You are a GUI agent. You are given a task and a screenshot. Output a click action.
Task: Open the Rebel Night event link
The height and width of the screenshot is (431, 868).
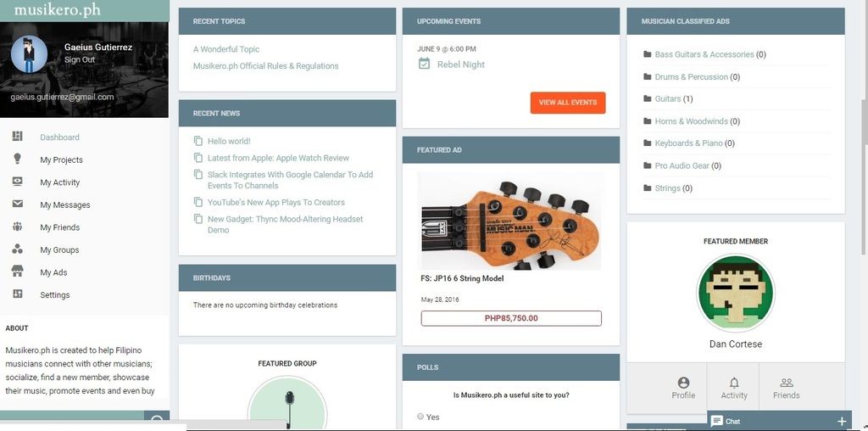(460, 64)
